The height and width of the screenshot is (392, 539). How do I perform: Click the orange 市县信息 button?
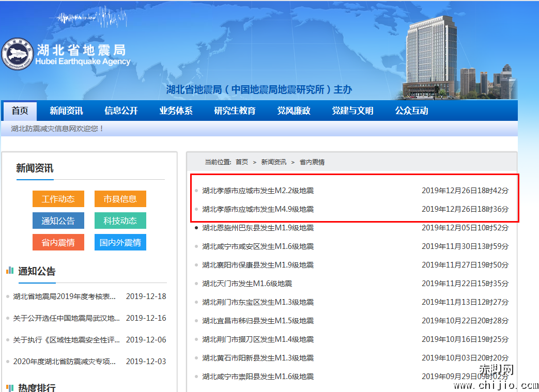coord(120,199)
